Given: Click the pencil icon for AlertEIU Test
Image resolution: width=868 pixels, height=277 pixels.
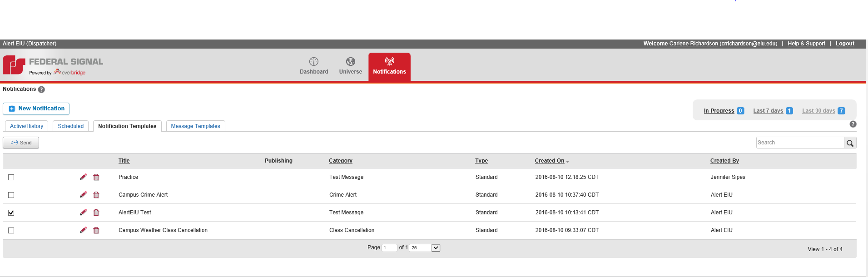Looking at the screenshot, I should pos(83,213).
